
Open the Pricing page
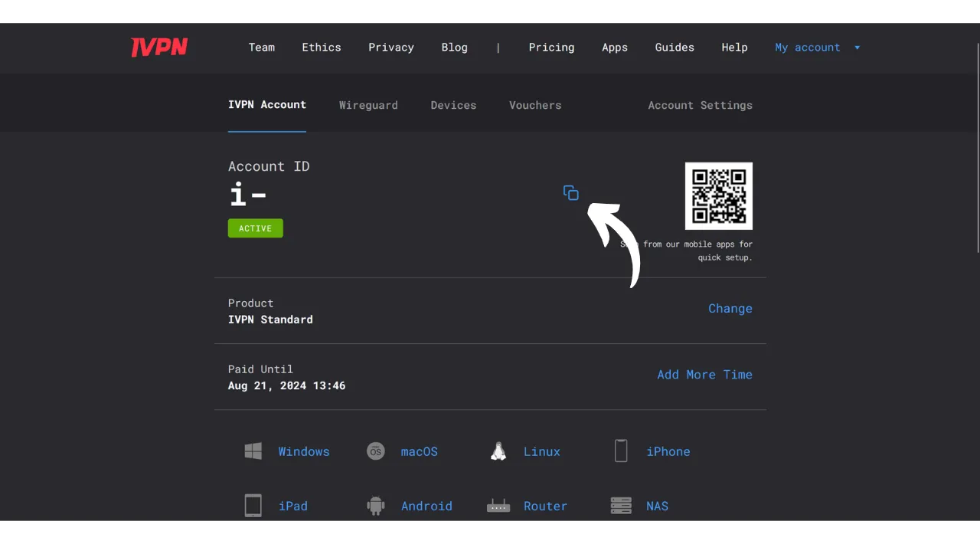(551, 48)
